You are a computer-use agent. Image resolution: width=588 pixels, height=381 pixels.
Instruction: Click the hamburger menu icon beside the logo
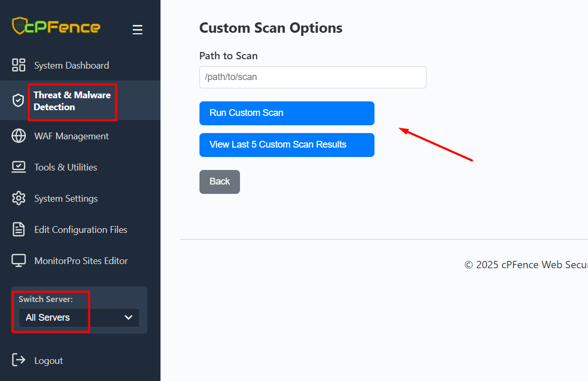(137, 30)
